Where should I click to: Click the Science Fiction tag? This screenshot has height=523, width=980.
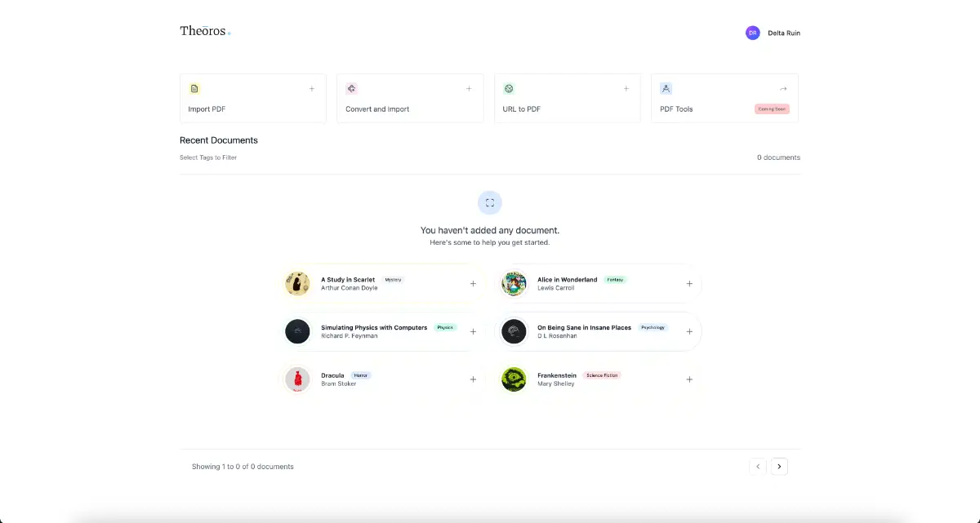click(602, 376)
